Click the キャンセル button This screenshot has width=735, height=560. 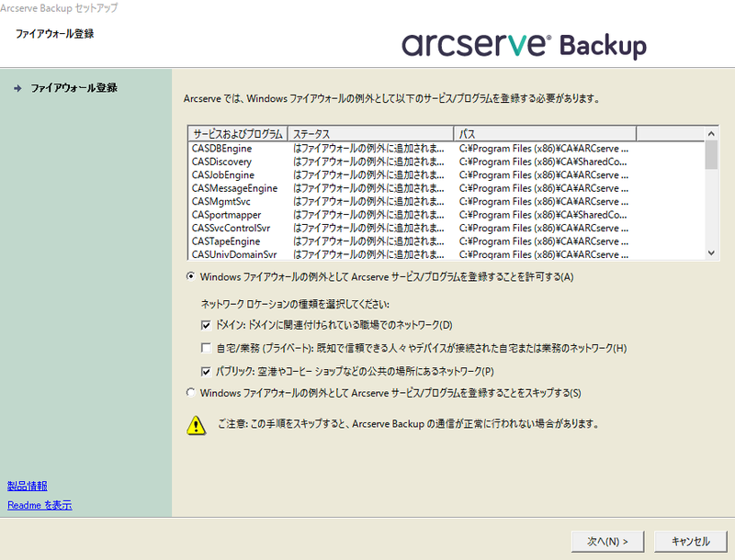[687, 541]
